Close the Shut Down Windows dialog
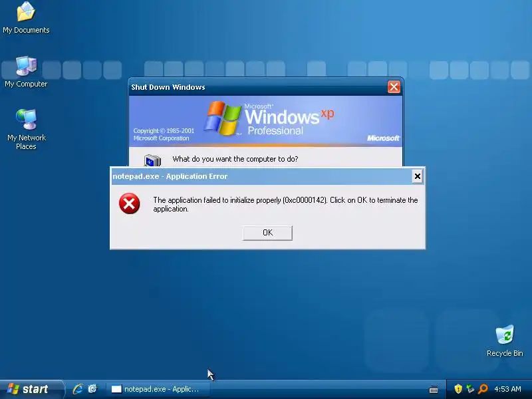This screenshot has width=532, height=399. pos(394,87)
